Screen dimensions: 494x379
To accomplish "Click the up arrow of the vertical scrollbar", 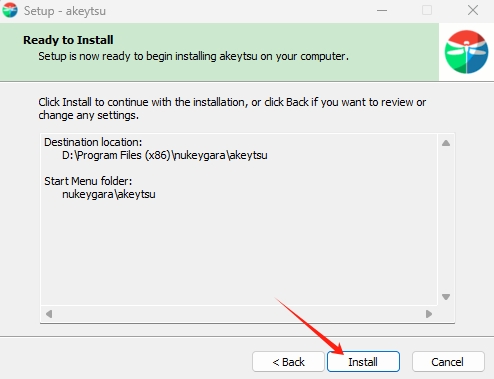I will tap(446, 143).
